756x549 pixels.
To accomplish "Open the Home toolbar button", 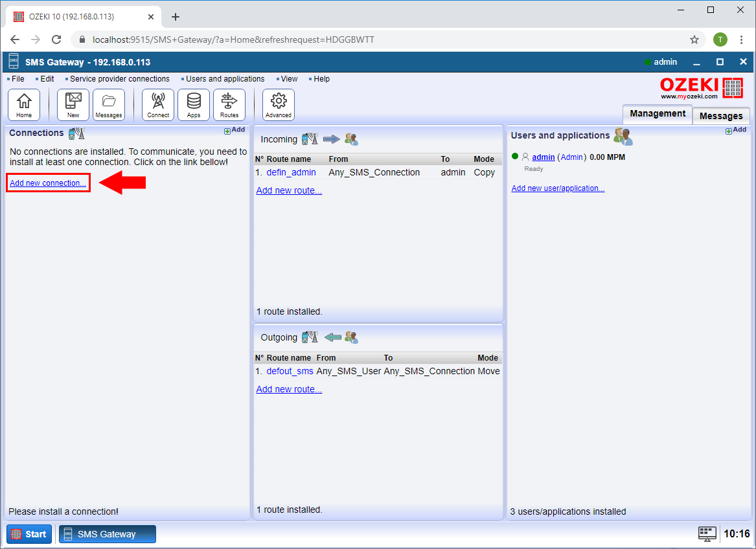I will click(x=24, y=105).
